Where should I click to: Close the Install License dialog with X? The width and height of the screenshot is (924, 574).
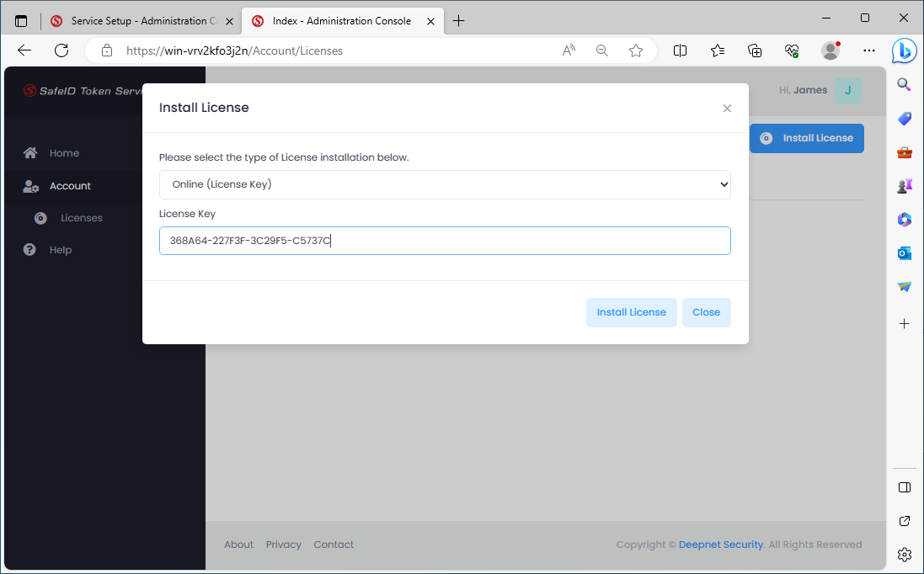click(x=727, y=108)
